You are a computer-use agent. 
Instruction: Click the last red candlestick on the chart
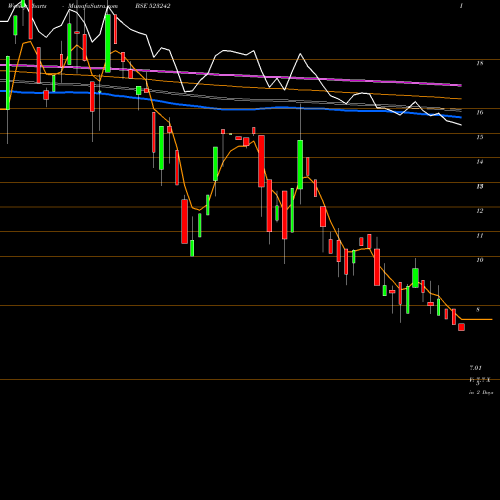(461, 327)
